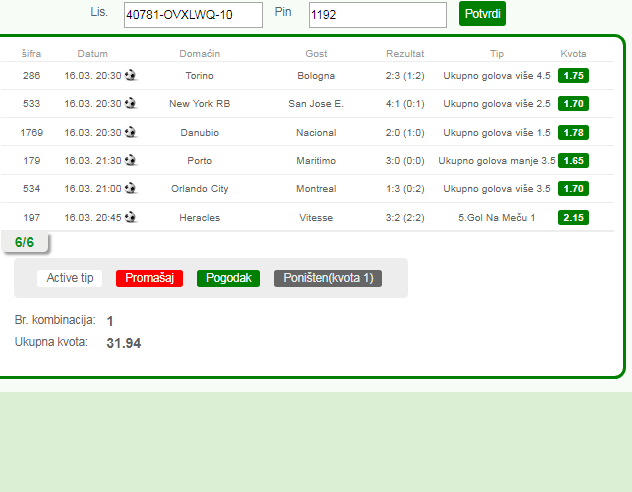Click result 3:2 (2:2)
The height and width of the screenshot is (492, 632).
[405, 218]
